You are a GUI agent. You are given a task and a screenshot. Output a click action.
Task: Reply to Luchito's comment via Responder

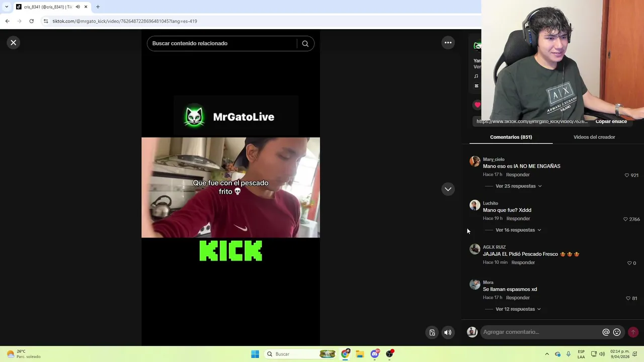pyautogui.click(x=518, y=219)
